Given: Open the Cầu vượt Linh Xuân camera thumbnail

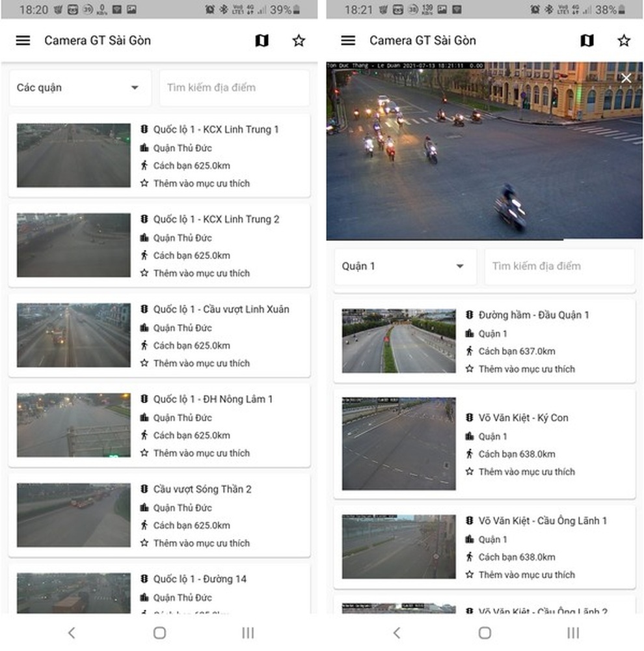Looking at the screenshot, I should (74, 335).
